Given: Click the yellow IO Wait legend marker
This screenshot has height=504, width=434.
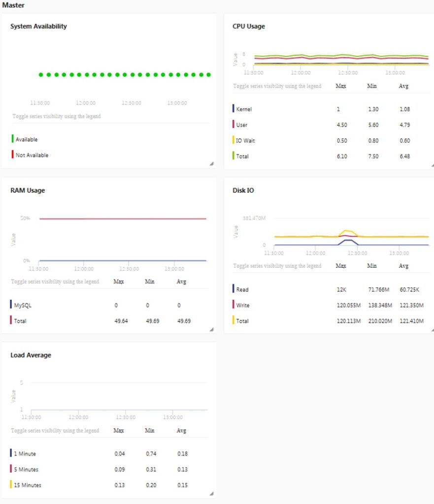Looking at the screenshot, I should [234, 140].
